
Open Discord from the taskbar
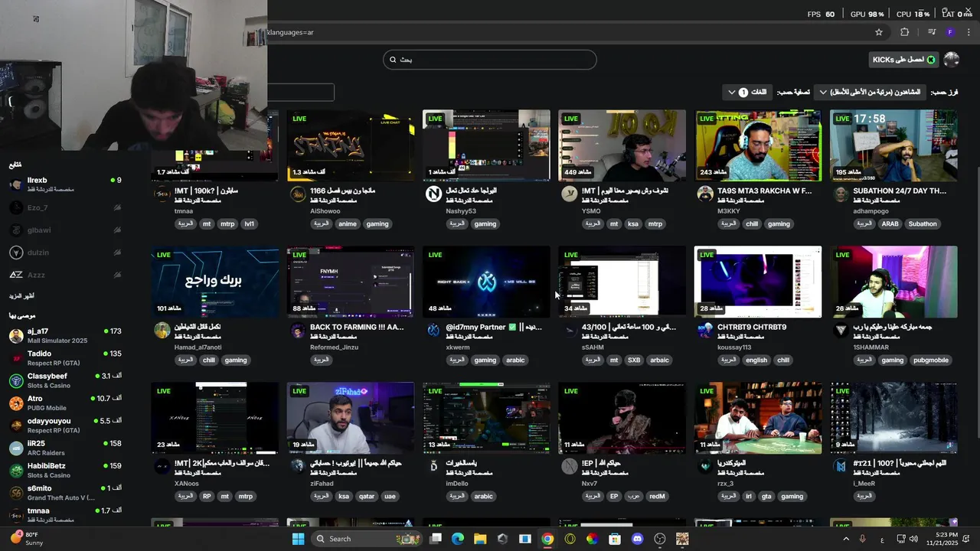637,539
